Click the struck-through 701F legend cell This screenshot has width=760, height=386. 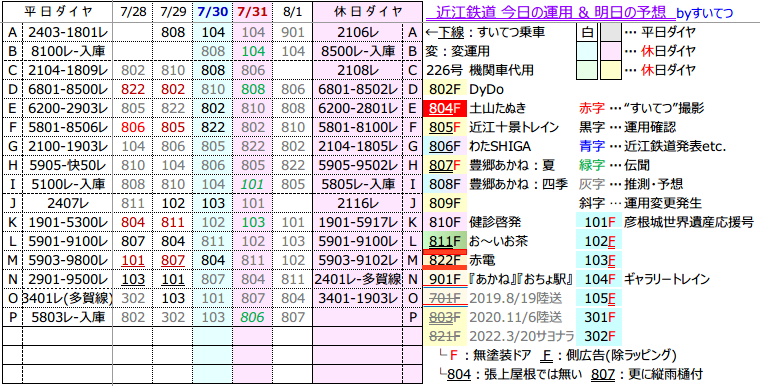(445, 298)
